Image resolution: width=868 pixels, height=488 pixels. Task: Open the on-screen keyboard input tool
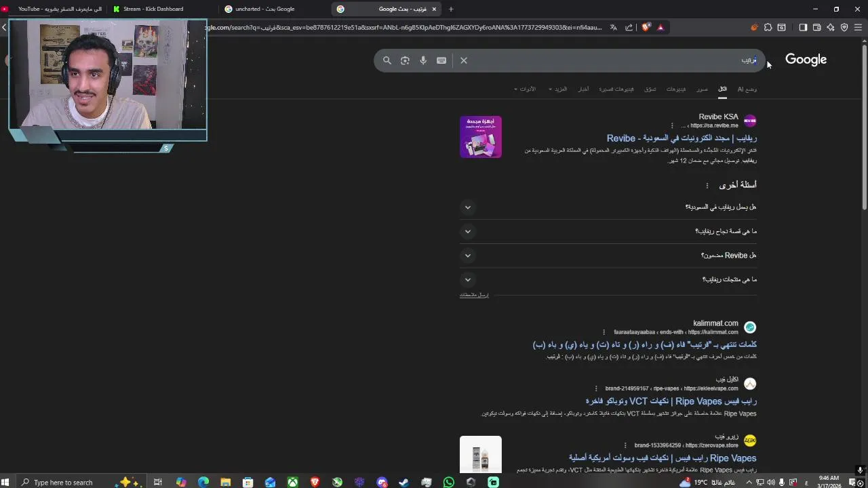441,60
